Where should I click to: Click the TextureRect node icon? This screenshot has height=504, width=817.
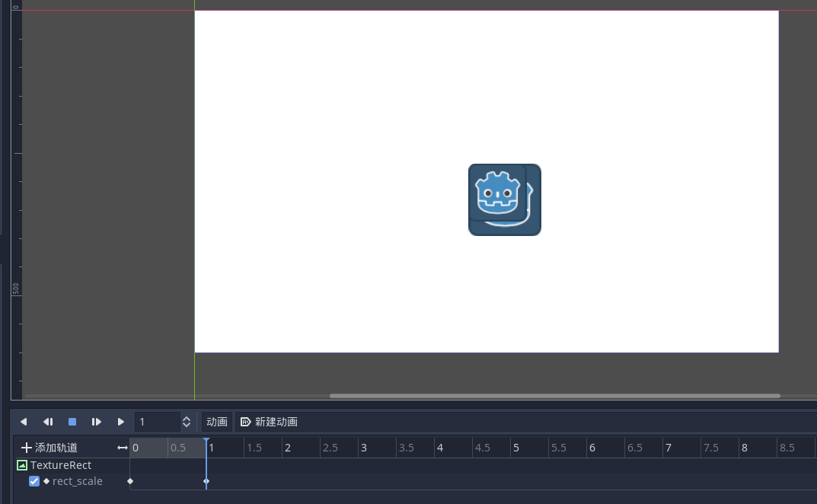[22, 465]
